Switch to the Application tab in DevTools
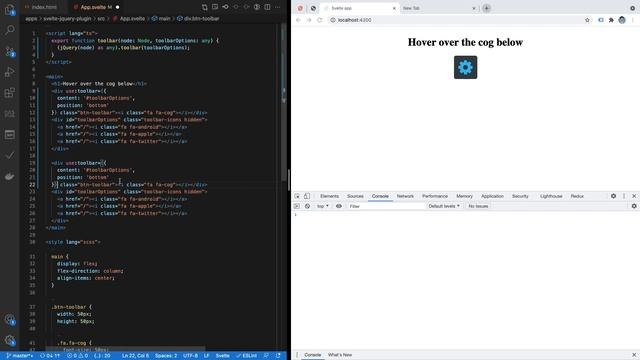 (492, 196)
